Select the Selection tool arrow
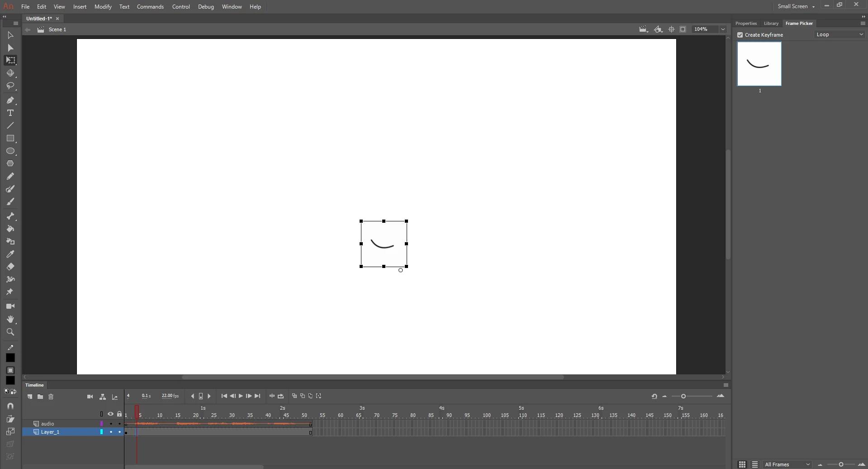 click(x=10, y=35)
